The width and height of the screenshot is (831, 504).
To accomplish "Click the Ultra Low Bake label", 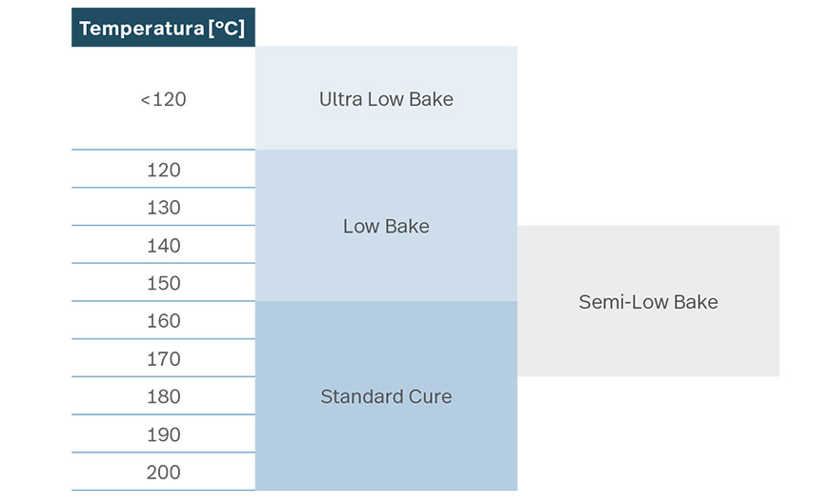I will click(386, 99).
